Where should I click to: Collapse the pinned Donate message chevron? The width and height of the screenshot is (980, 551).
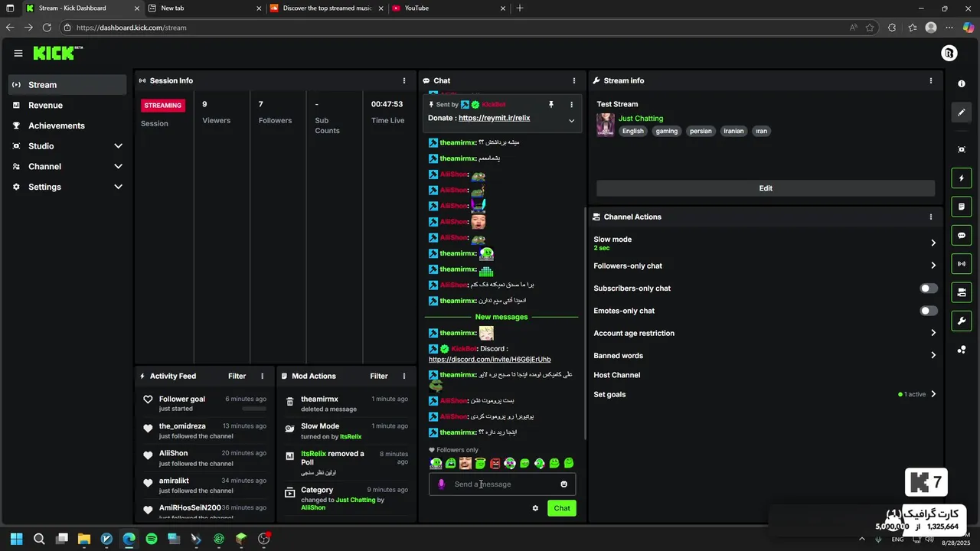(x=571, y=120)
